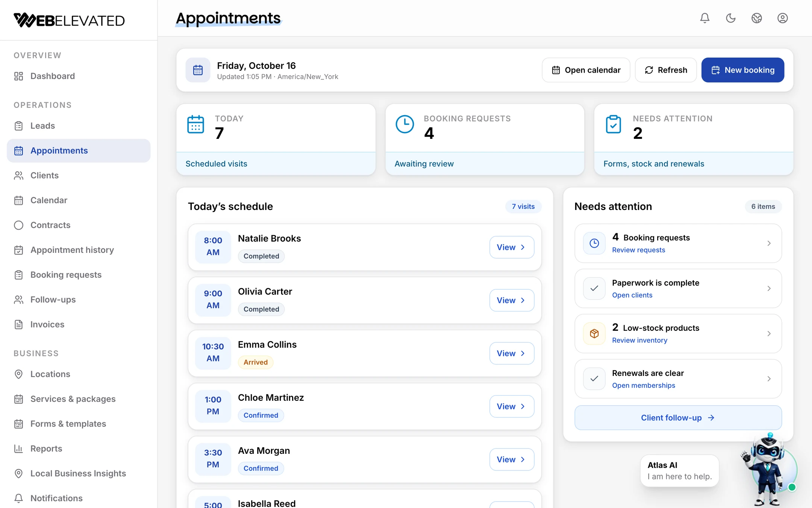
Task: View Chloe Martinez appointment
Action: coord(512,406)
